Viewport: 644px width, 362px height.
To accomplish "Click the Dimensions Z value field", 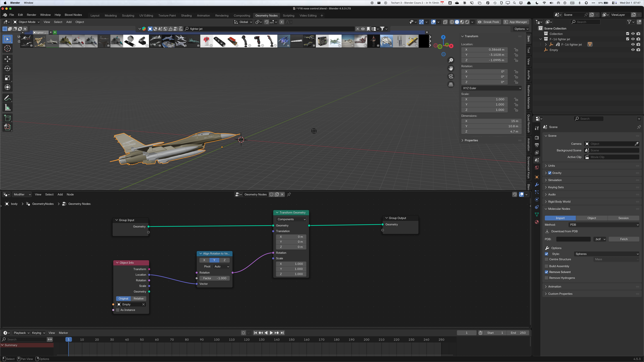I will tap(491, 132).
